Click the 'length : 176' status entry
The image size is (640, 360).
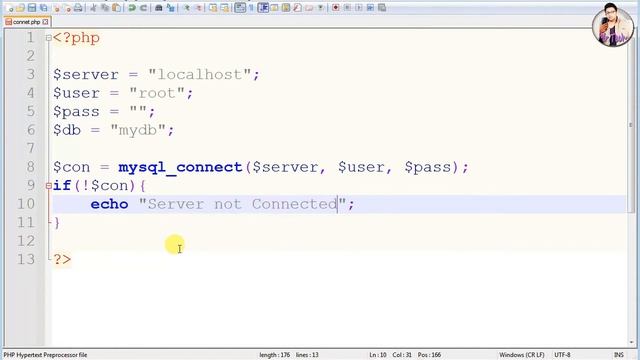pyautogui.click(x=274, y=355)
